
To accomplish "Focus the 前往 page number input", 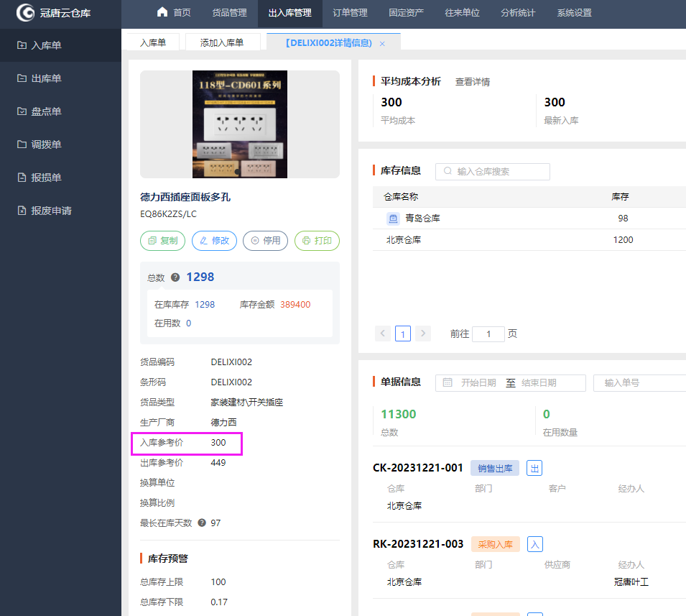I will click(488, 334).
